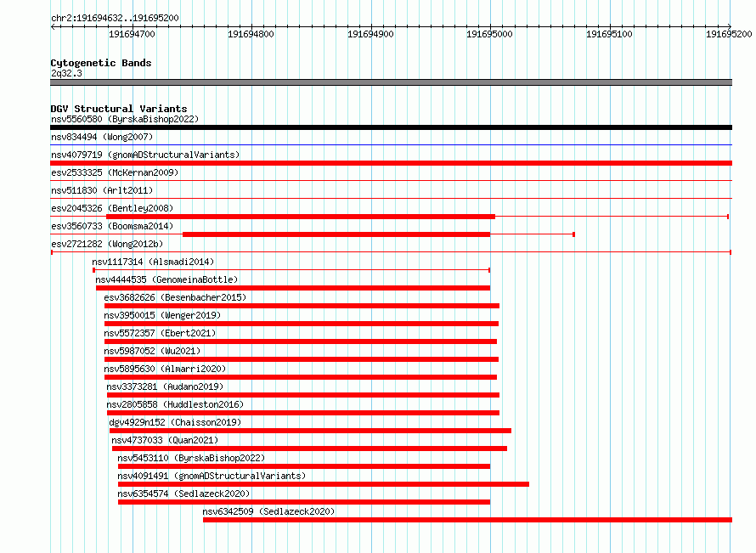The width and height of the screenshot is (756, 553).
Task: Click the red nsv6342509 Sedlazeck2020 bar
Action: click(x=468, y=520)
